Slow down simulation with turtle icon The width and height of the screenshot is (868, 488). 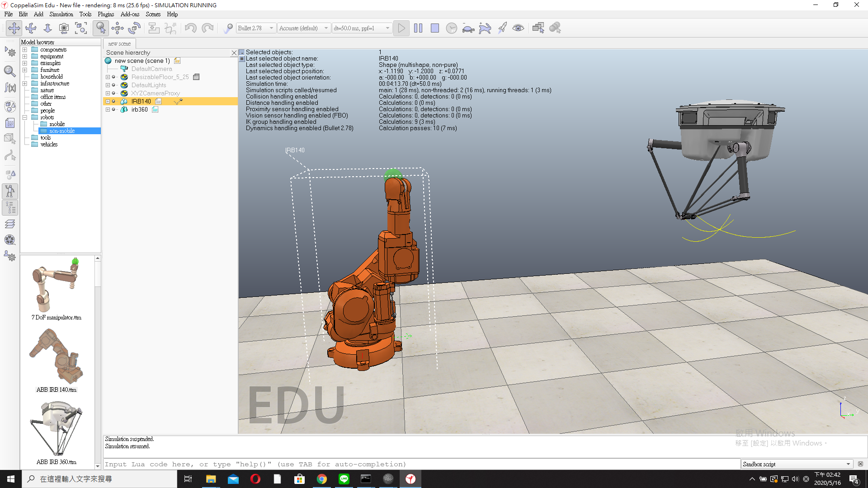[468, 28]
